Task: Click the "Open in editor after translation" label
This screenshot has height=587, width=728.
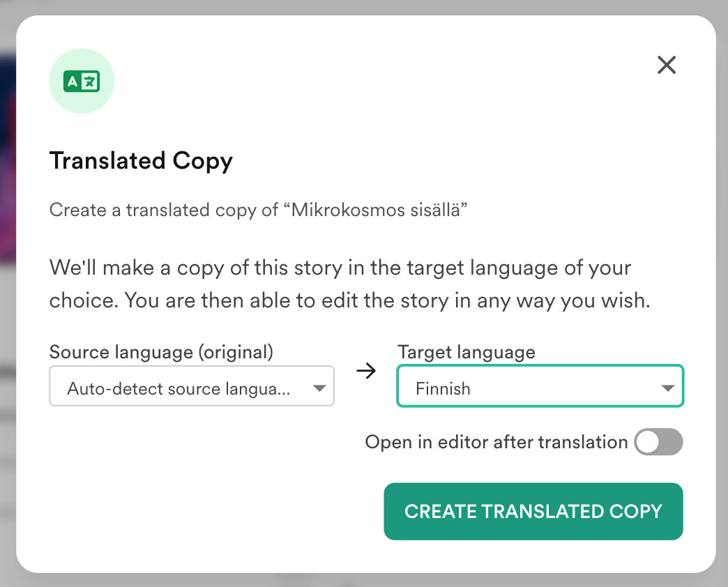Action: point(496,442)
